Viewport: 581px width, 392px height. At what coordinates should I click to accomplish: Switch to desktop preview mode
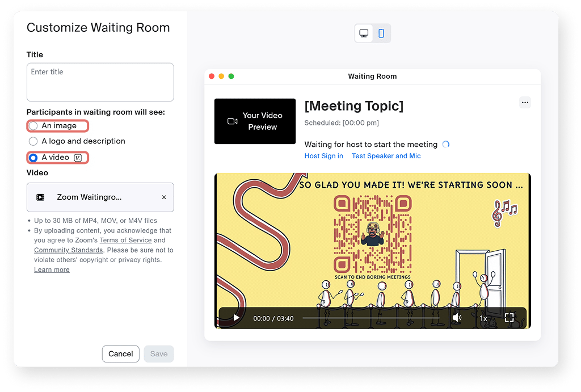364,33
